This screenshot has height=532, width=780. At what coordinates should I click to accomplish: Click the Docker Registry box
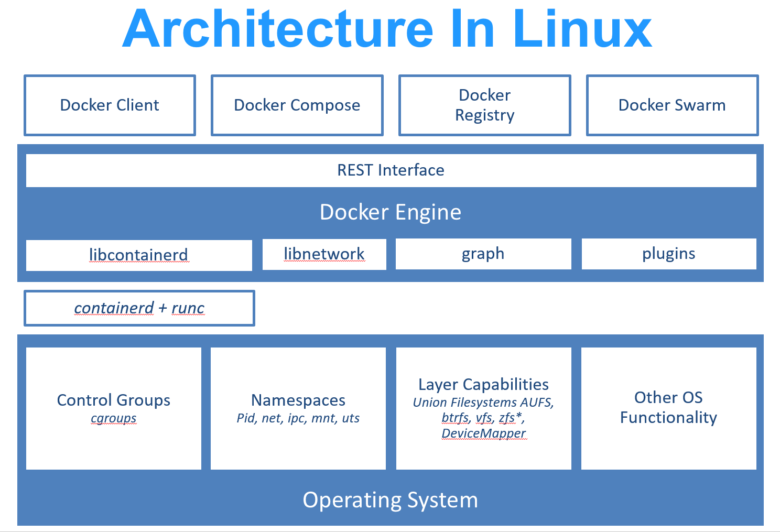click(484, 105)
